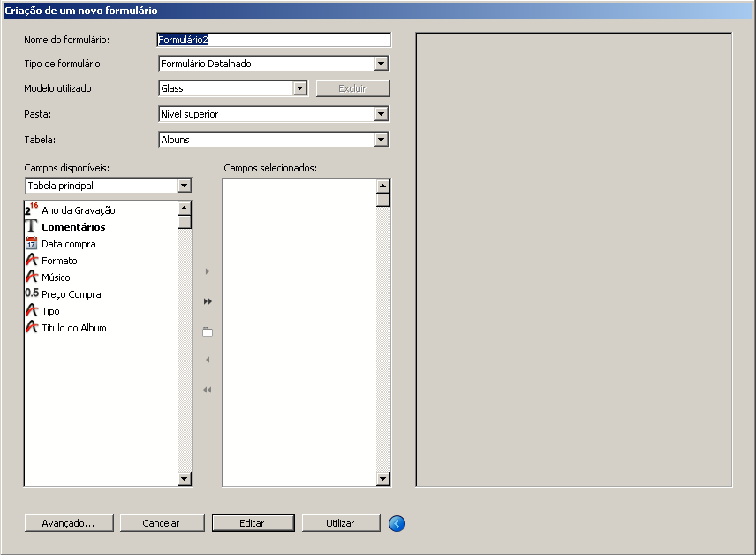Viewport: 756px width, 555px height.
Task: Open the Tipo de formulário dropdown
Action: click(x=381, y=64)
